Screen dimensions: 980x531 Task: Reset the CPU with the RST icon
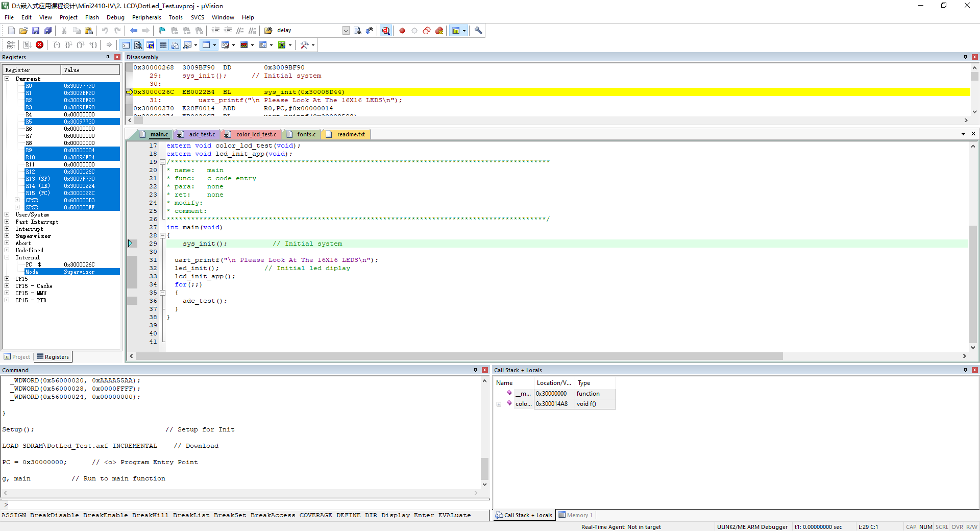click(x=11, y=45)
